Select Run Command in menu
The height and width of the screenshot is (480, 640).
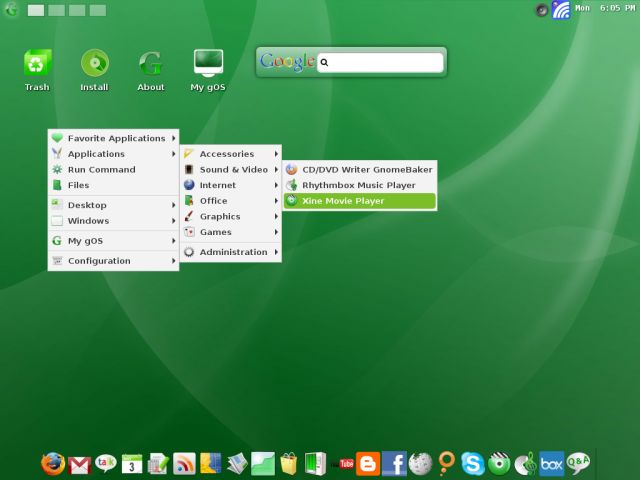(101, 169)
